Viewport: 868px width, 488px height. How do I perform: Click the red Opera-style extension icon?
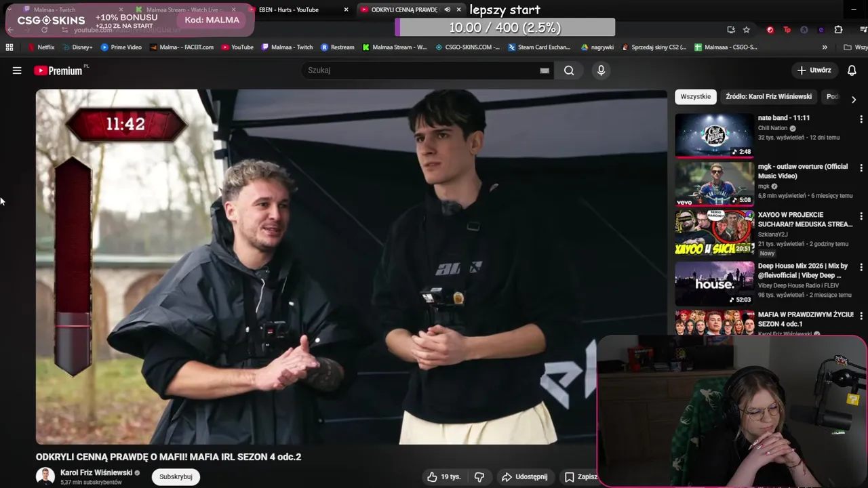coord(770,30)
